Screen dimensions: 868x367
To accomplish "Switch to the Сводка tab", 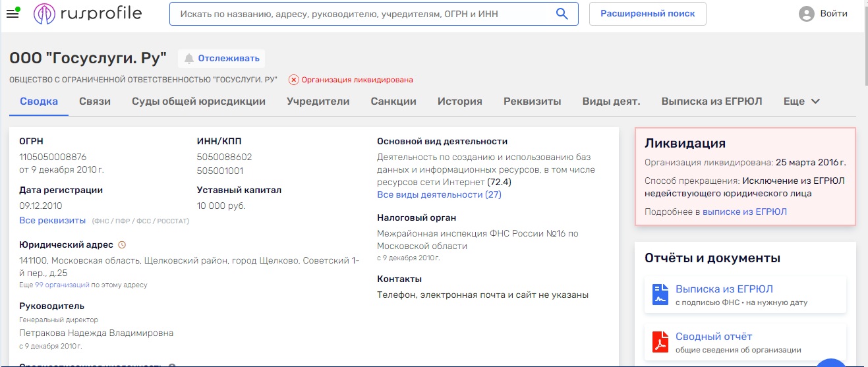I will click(x=39, y=101).
